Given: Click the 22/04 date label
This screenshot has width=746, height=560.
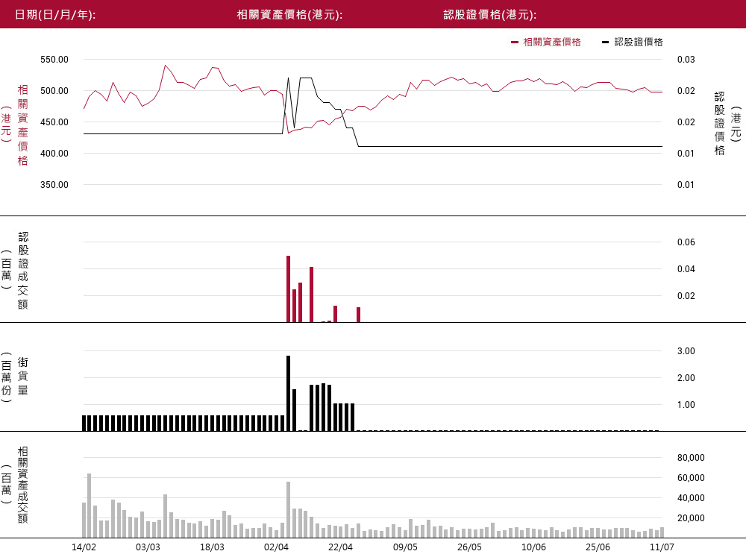Looking at the screenshot, I should pyautogui.click(x=341, y=547).
